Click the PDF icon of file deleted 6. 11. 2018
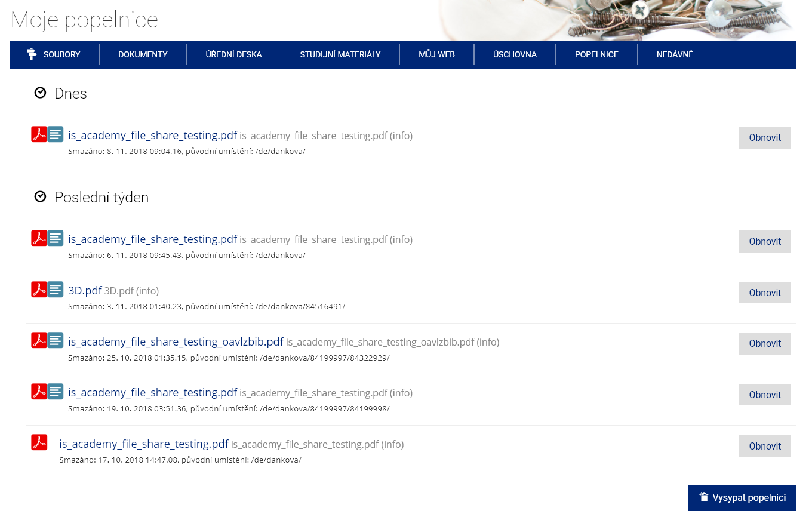Viewport: 812px width, 517px height. pyautogui.click(x=39, y=238)
